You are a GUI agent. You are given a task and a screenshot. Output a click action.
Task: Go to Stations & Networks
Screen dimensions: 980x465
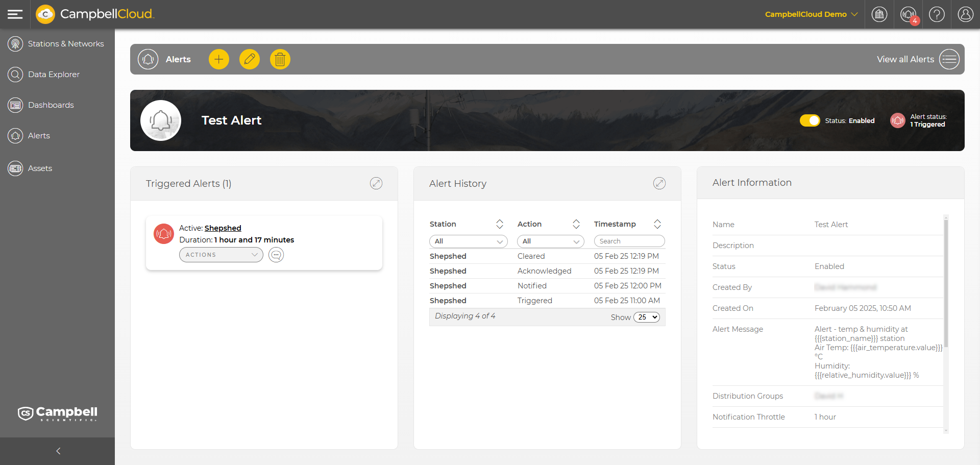point(57,44)
